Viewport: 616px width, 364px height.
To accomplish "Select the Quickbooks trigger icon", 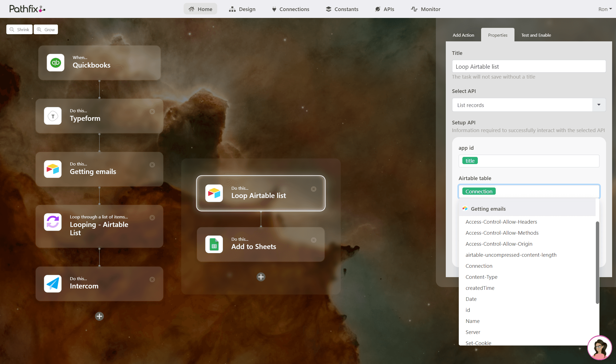I will pos(56,63).
